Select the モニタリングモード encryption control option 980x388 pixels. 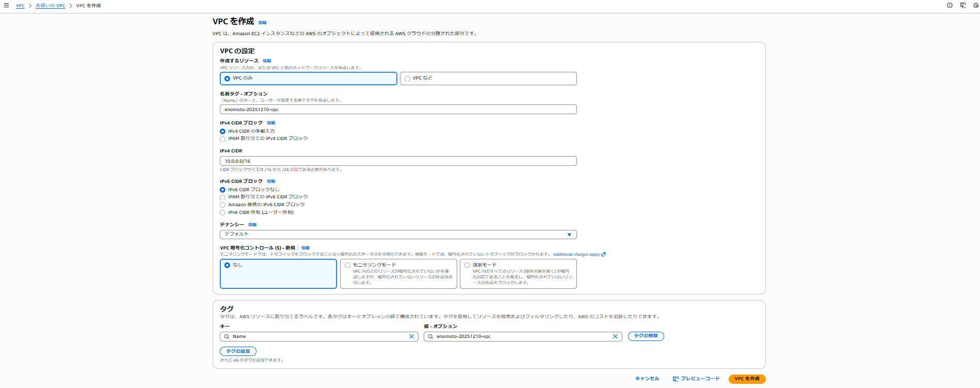348,265
